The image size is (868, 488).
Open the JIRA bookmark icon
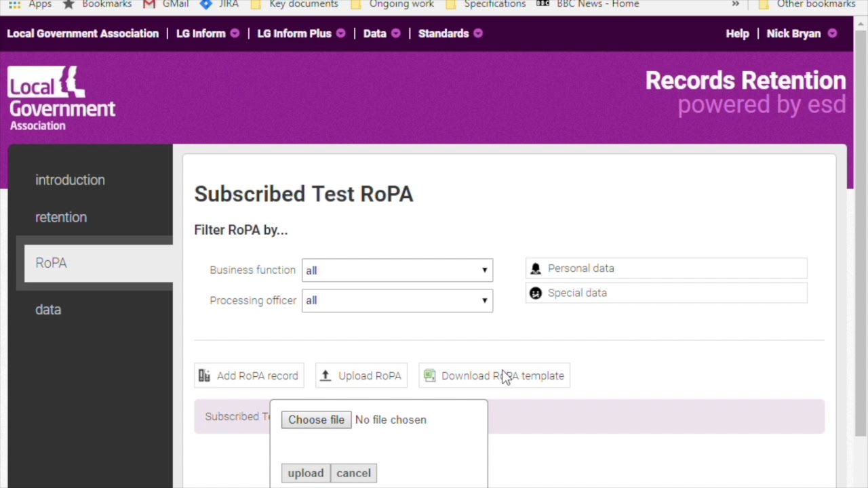206,4
